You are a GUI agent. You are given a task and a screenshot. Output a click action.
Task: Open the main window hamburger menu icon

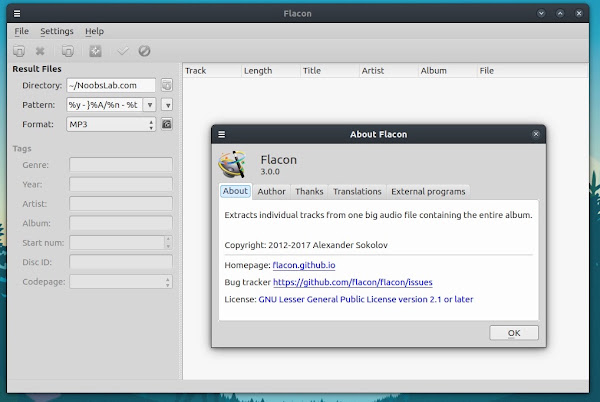click(17, 14)
